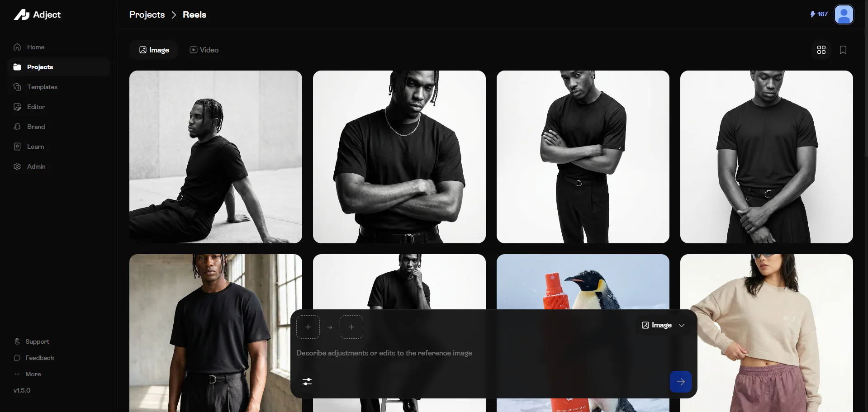Viewport: 868px width, 412px height.
Task: Go to Home in sidebar
Action: (x=59, y=47)
